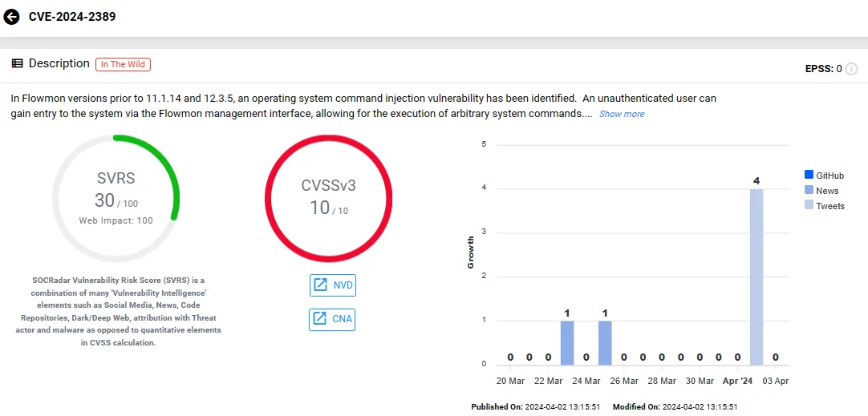
Task: Click the Description heading text
Action: [x=59, y=63]
